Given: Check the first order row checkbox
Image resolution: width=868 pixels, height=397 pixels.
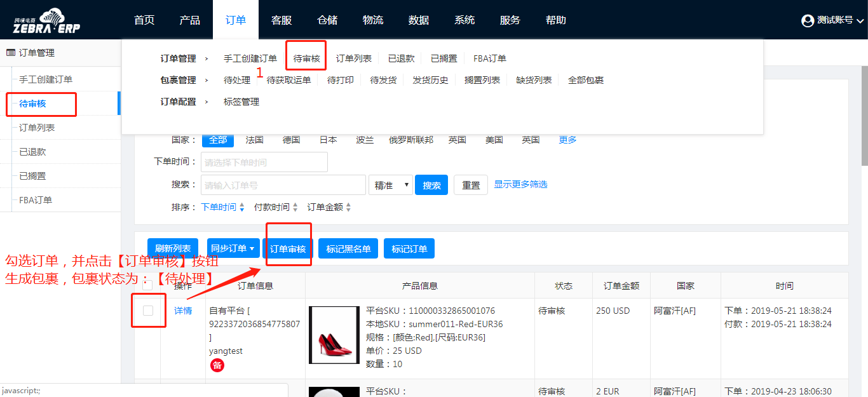Looking at the screenshot, I should [148, 311].
